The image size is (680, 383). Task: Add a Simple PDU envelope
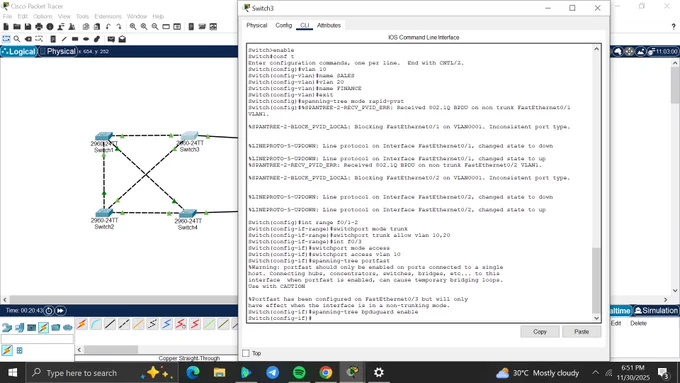(x=111, y=39)
